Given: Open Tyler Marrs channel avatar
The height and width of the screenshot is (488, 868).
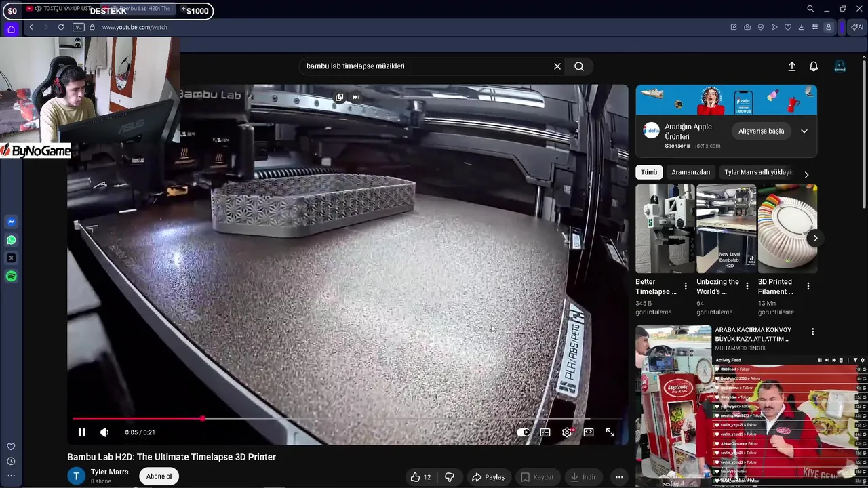Looking at the screenshot, I should pos(76,476).
